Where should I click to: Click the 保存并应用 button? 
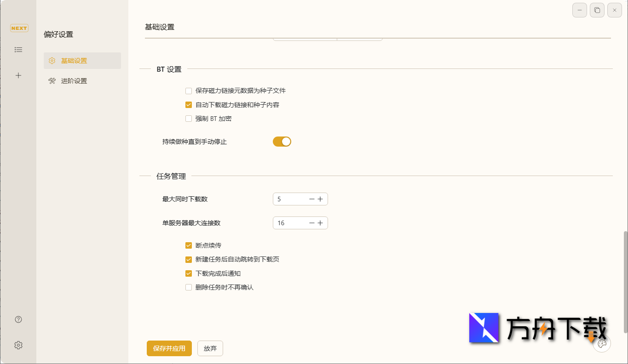[x=169, y=348]
